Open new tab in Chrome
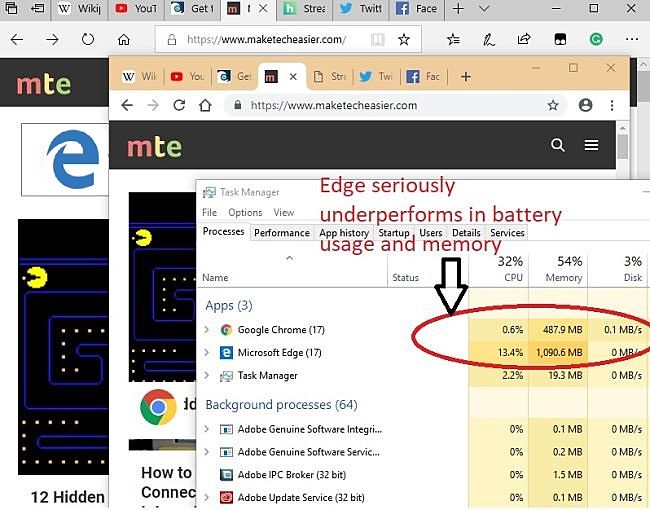 pos(466,77)
